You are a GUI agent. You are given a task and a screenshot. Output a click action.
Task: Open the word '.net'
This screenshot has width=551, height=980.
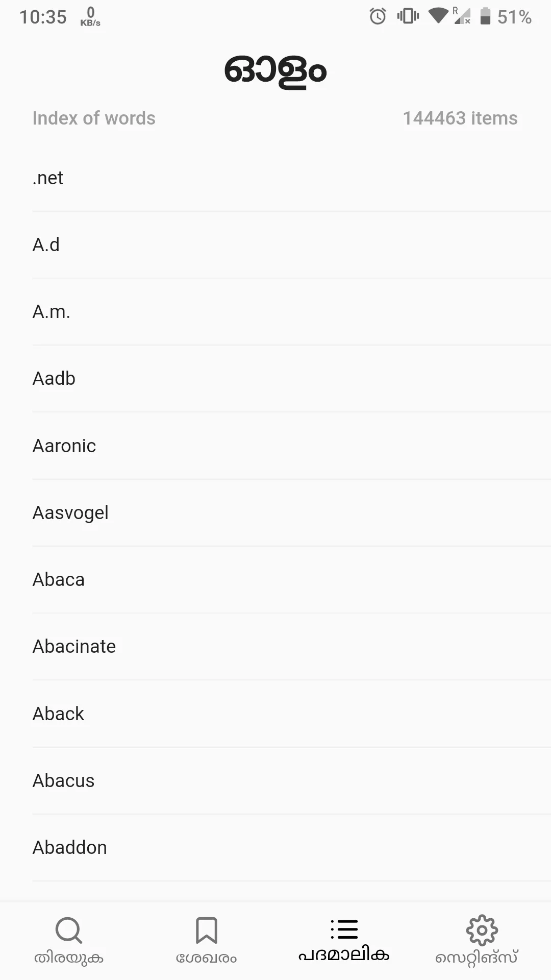point(48,178)
